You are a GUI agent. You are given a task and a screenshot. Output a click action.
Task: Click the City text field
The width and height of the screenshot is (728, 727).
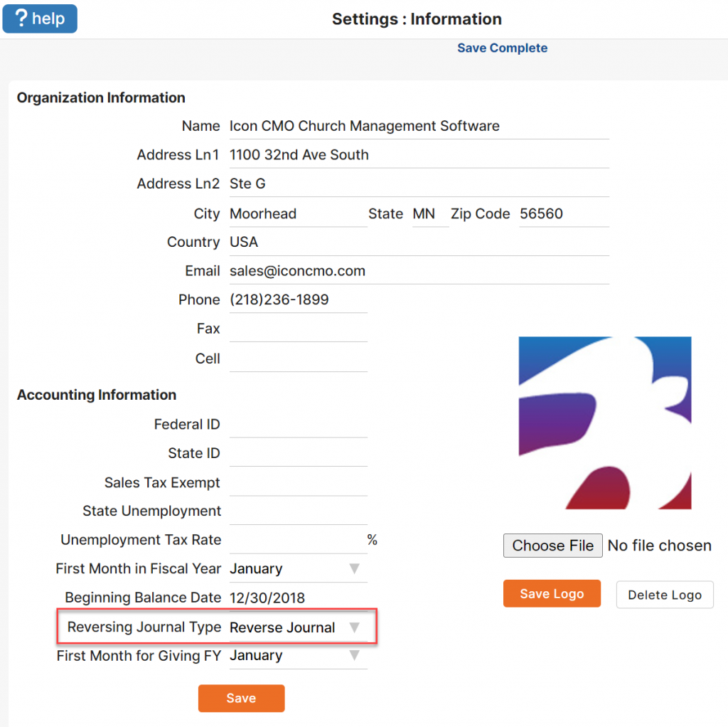click(297, 214)
